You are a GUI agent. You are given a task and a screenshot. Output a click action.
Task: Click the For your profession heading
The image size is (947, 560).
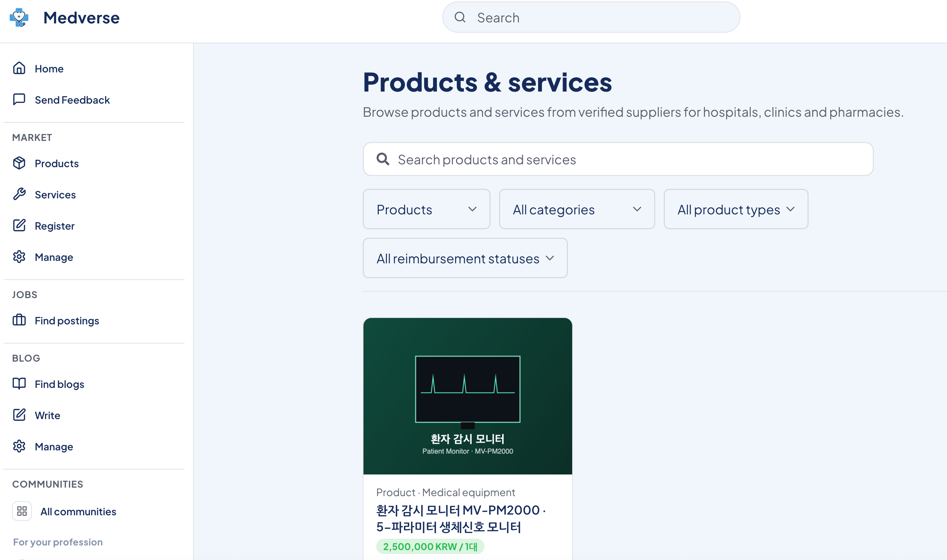click(x=58, y=542)
